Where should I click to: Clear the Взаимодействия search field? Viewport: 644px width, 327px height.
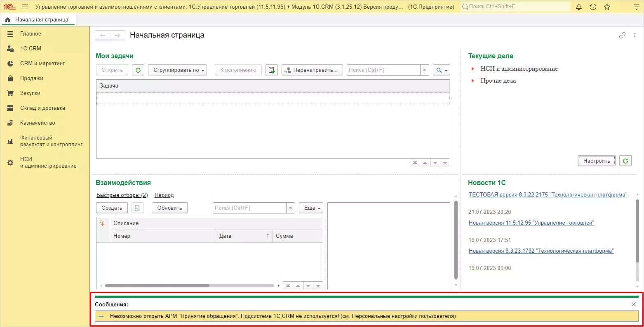(291, 208)
